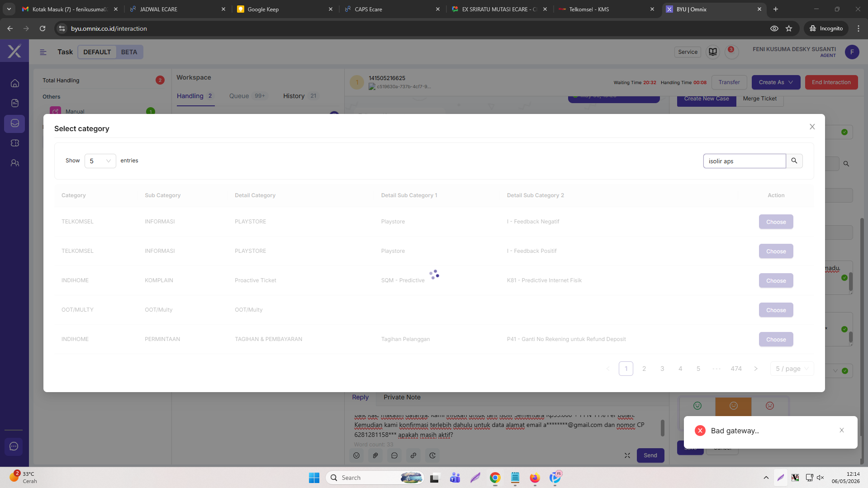
Task: Click the Omnix X logo
Action: [14, 51]
